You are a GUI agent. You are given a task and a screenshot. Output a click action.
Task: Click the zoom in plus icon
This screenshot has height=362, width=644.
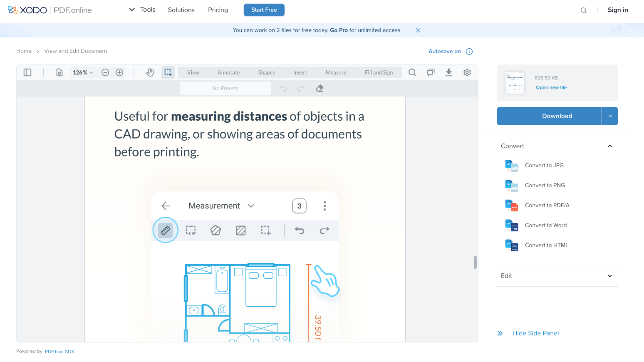119,72
